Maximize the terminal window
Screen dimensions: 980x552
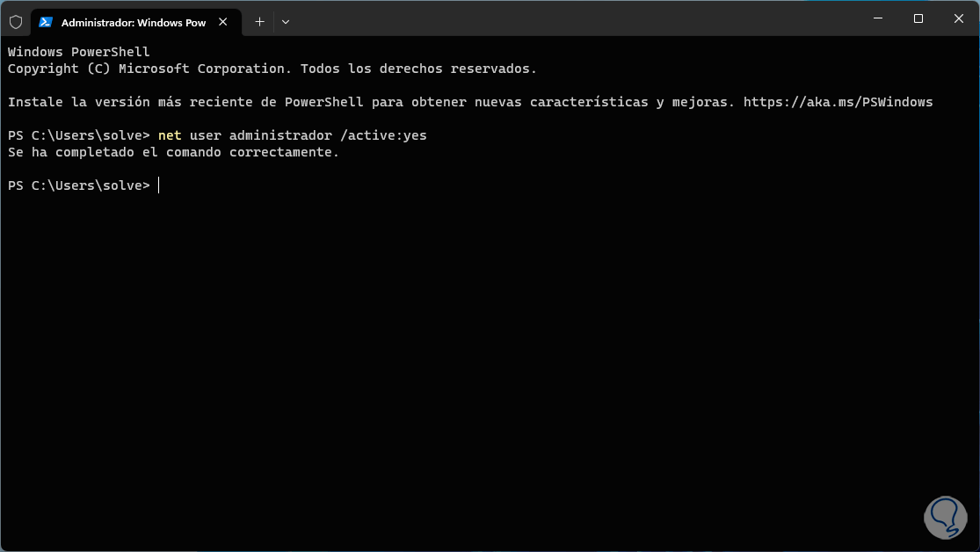[x=918, y=18]
